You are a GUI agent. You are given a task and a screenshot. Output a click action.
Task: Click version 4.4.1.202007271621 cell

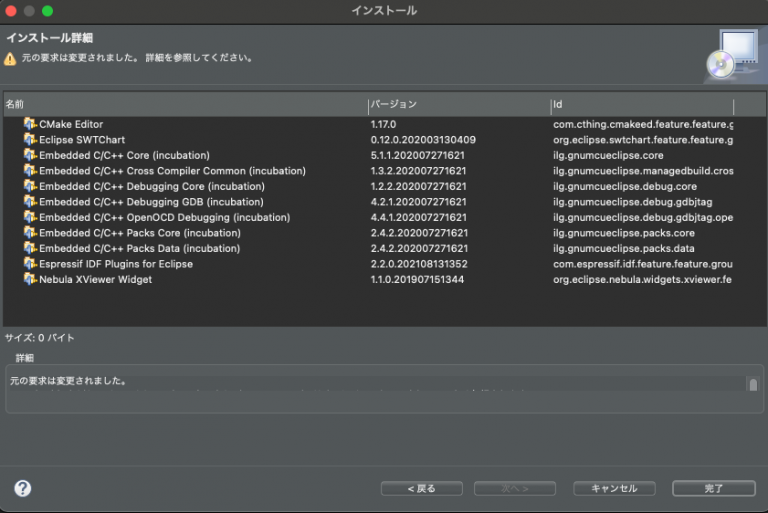pyautogui.click(x=418, y=218)
